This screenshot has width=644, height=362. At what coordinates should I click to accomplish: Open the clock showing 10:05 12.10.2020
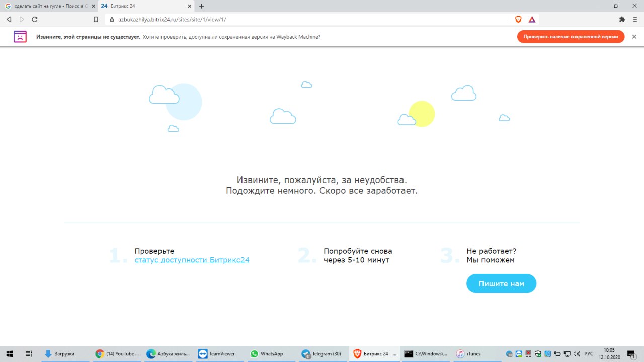[x=609, y=354]
